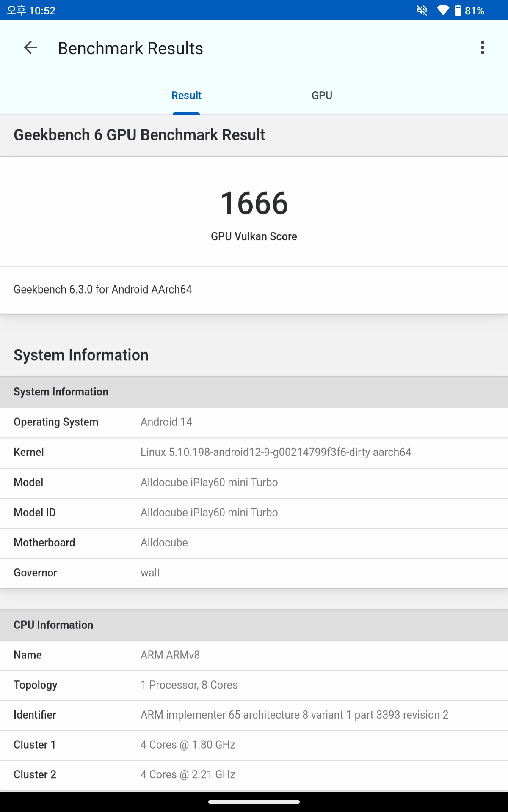
Task: Tap the ARM implementer Identifier value
Action: (295, 715)
